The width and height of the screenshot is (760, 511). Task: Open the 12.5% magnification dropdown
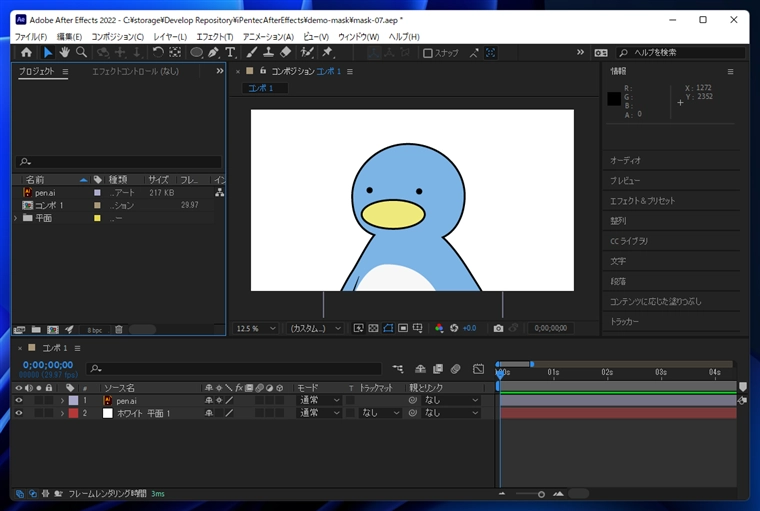pyautogui.click(x=256, y=328)
